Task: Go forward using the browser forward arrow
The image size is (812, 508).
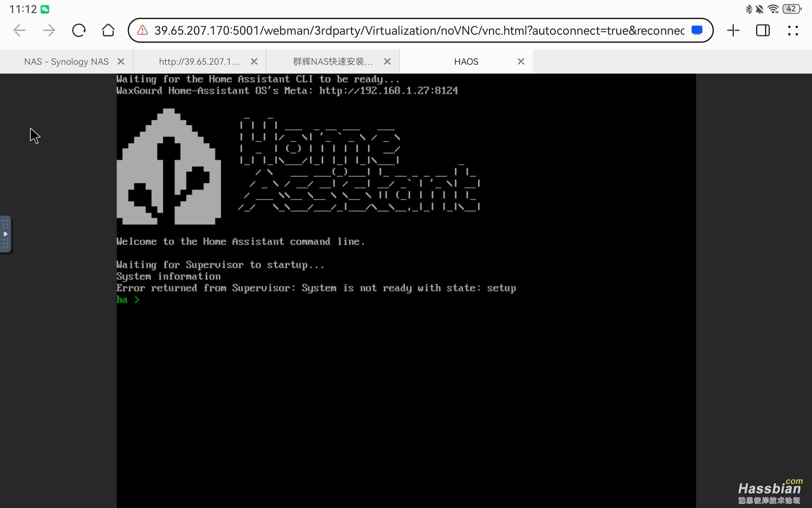Action: [49, 30]
